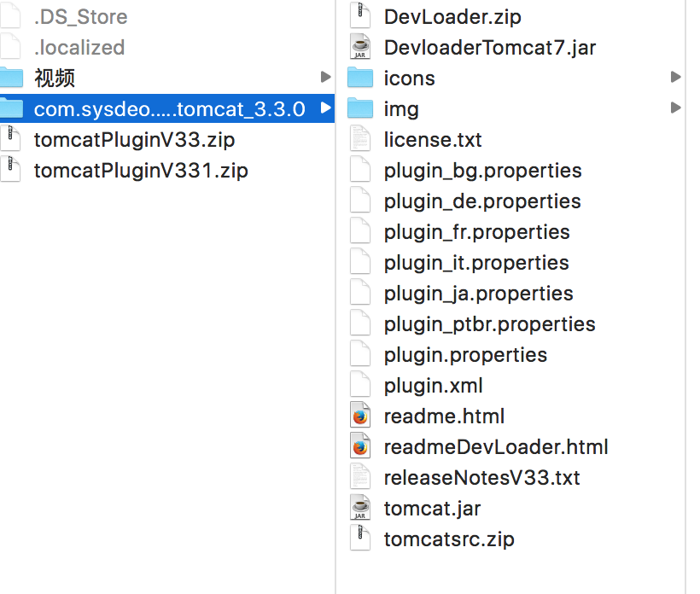Select the file name readme.html
The image size is (700, 594).
click(444, 416)
